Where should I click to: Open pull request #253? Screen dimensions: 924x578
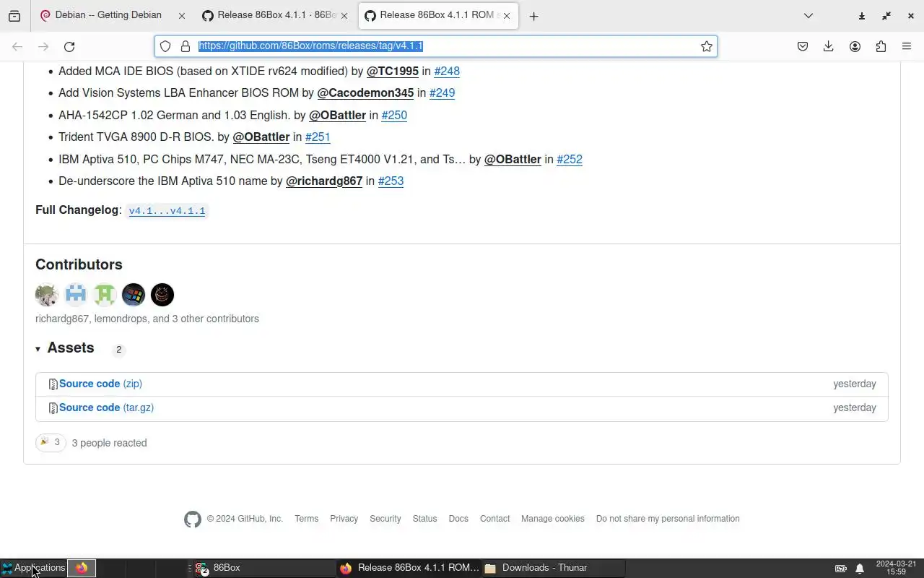tap(391, 181)
